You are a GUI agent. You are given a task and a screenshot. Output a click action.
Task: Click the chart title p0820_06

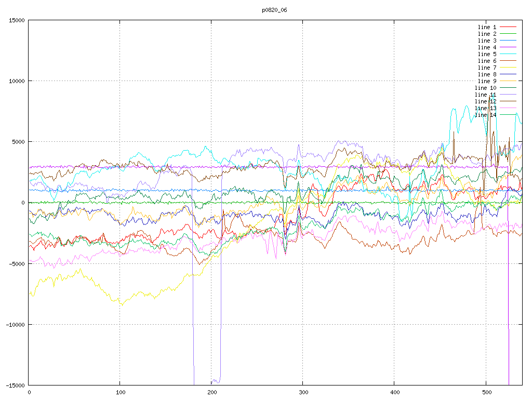point(275,10)
